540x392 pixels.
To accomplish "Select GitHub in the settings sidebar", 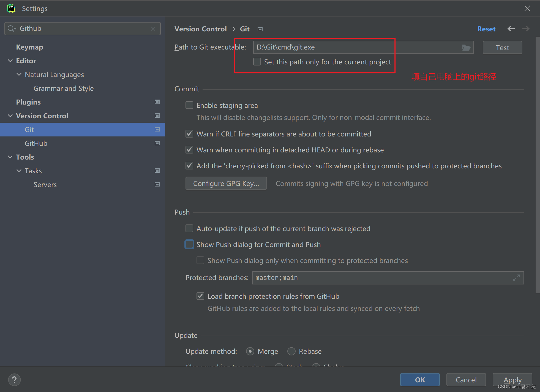I will [36, 143].
